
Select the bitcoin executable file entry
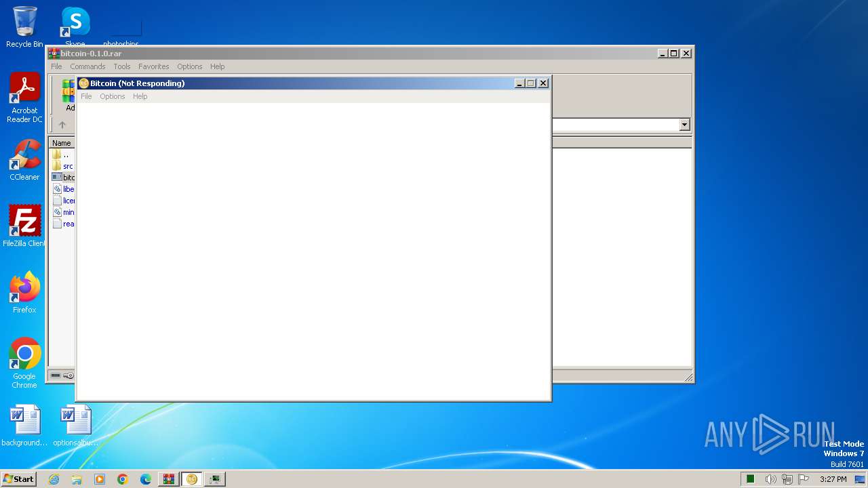[x=62, y=178]
